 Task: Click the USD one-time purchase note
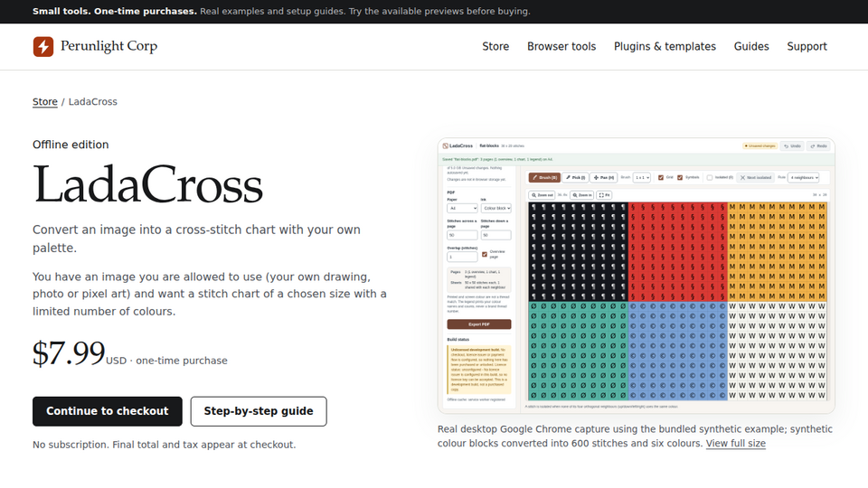click(166, 361)
